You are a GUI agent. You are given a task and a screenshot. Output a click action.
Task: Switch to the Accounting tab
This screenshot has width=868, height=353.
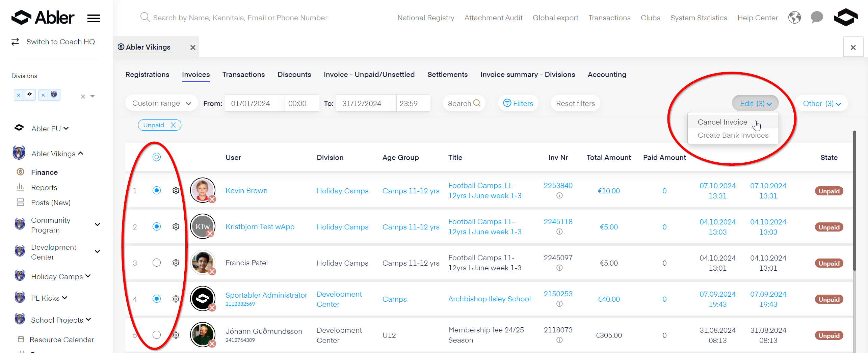pos(607,75)
